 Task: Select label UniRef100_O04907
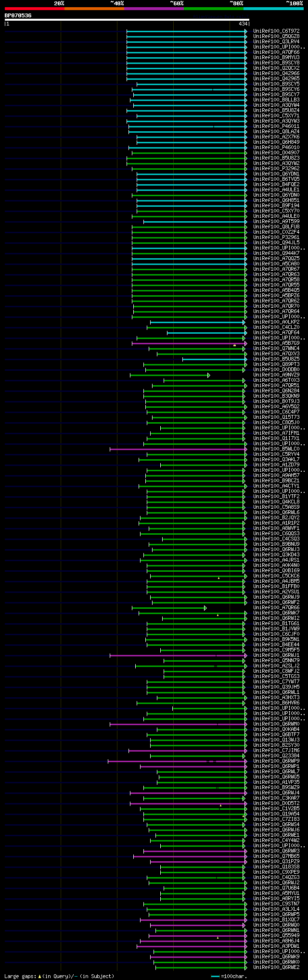276,153
